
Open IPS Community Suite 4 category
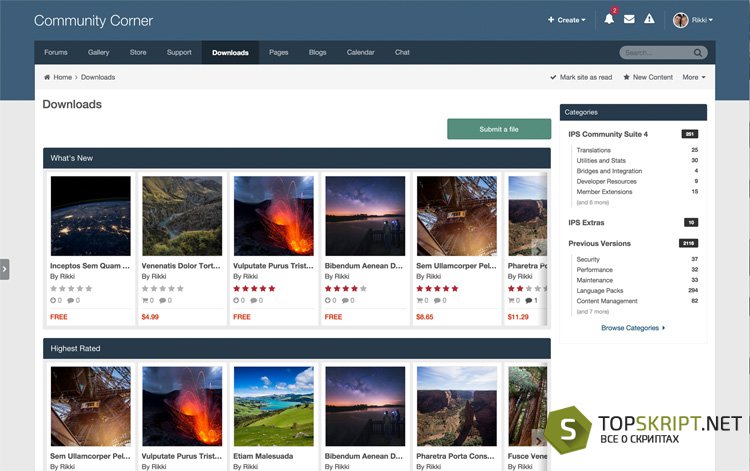608,134
